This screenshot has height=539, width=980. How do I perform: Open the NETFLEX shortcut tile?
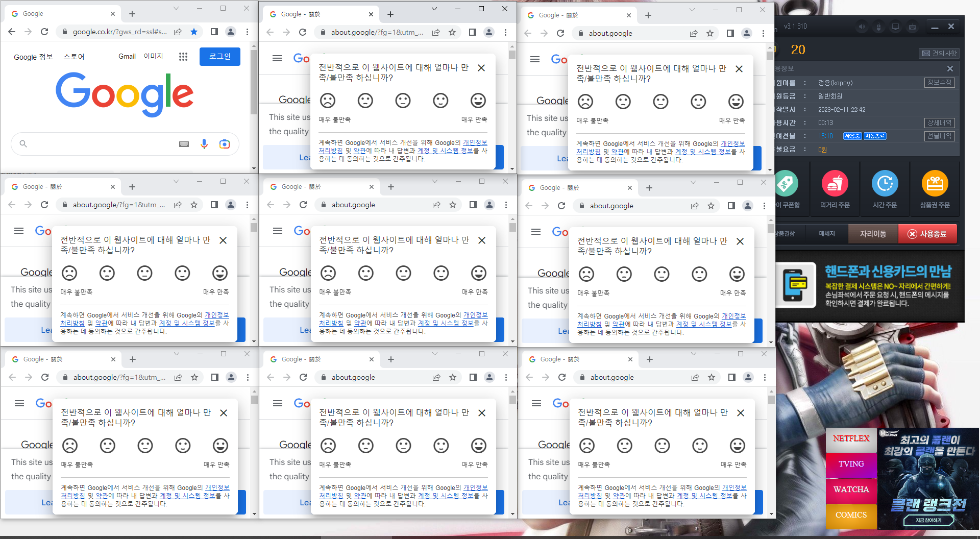pos(851,439)
